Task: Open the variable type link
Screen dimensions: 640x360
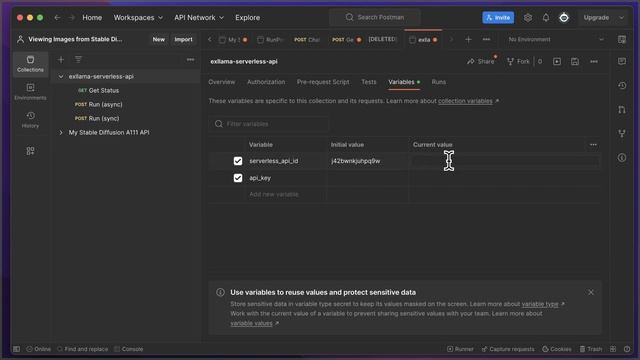Action: click(540, 304)
